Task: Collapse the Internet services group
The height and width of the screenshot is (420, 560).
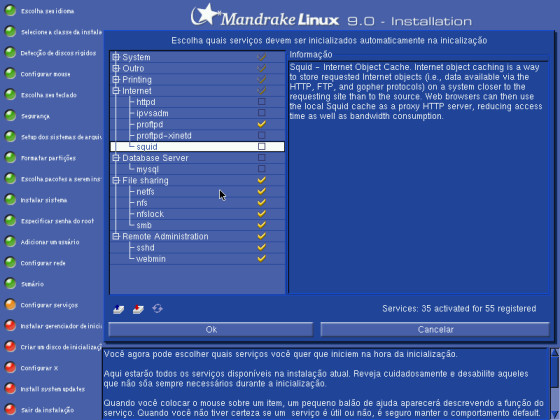Action: [x=116, y=90]
